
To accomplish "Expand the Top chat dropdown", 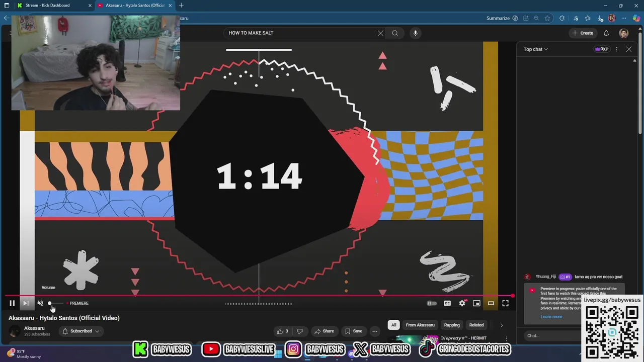I will click(536, 49).
